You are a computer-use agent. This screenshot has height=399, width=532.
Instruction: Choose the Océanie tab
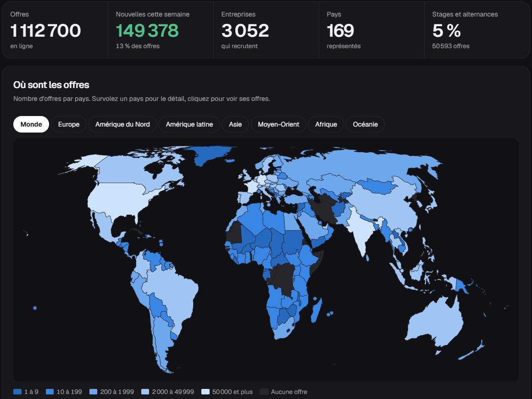point(365,124)
